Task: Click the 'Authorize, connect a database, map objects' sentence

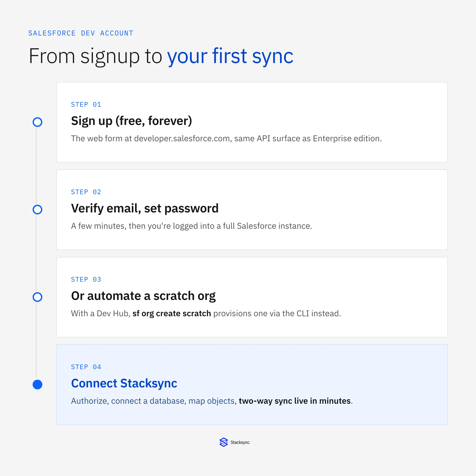Action: (x=212, y=401)
